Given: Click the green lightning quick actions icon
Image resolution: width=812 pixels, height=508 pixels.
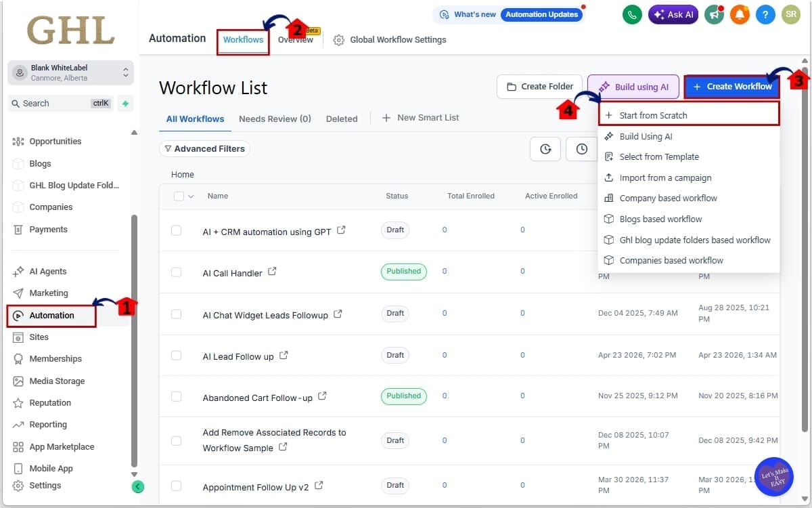Looking at the screenshot, I should (125, 104).
